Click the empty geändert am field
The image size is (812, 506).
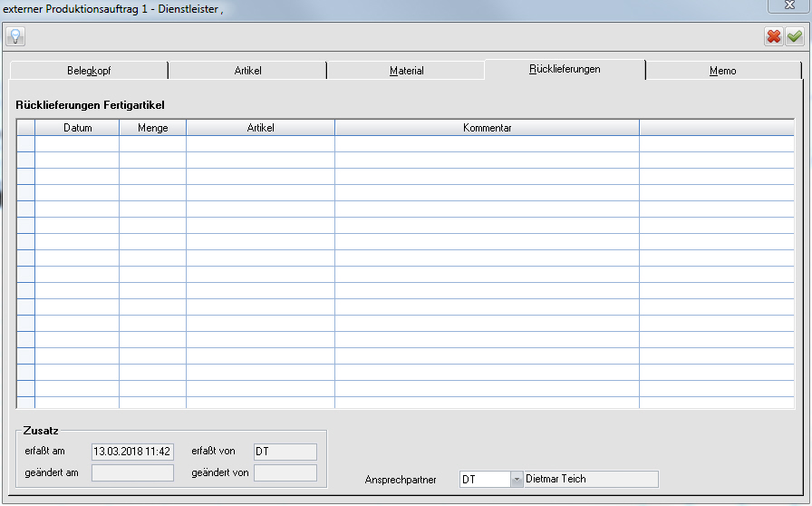tap(132, 472)
